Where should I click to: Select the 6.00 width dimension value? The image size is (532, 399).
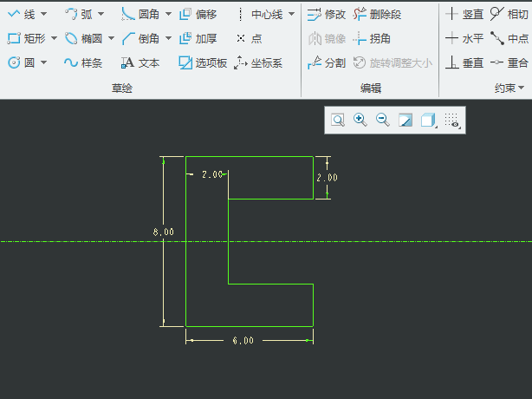click(x=243, y=341)
